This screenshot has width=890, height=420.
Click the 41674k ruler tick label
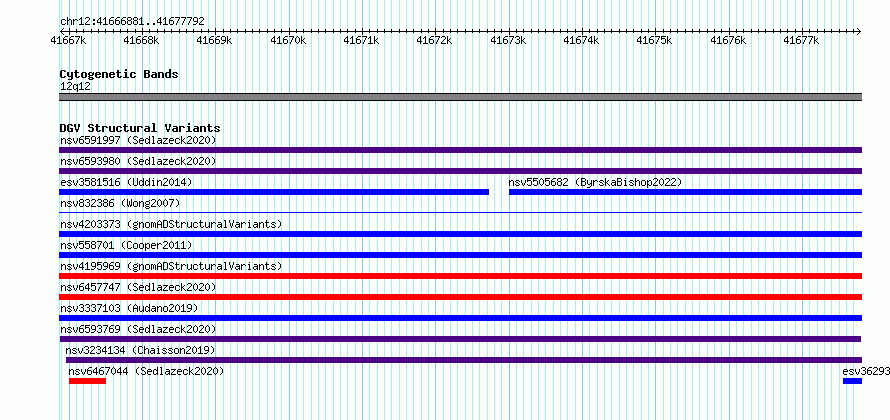[581, 40]
